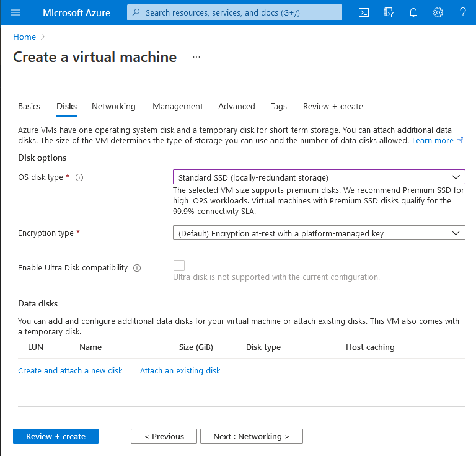The height and width of the screenshot is (456, 476).
Task: Open the Review + create tab
Action: pos(333,106)
